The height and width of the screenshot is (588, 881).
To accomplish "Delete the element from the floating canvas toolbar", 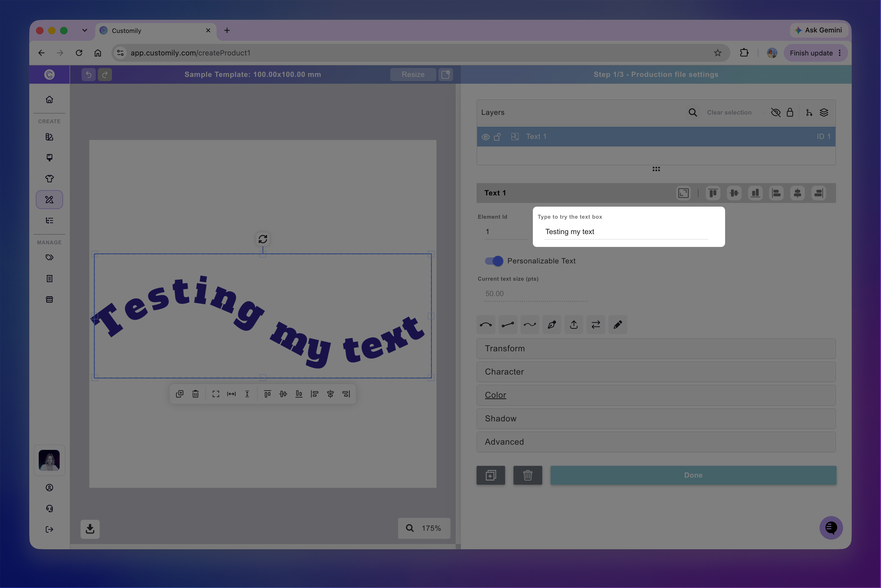I will tap(195, 394).
